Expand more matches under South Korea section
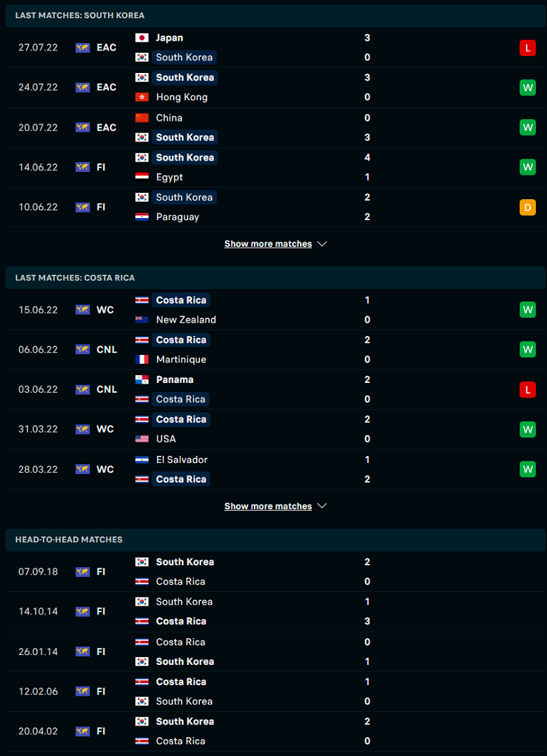The height and width of the screenshot is (756, 547). point(268,244)
